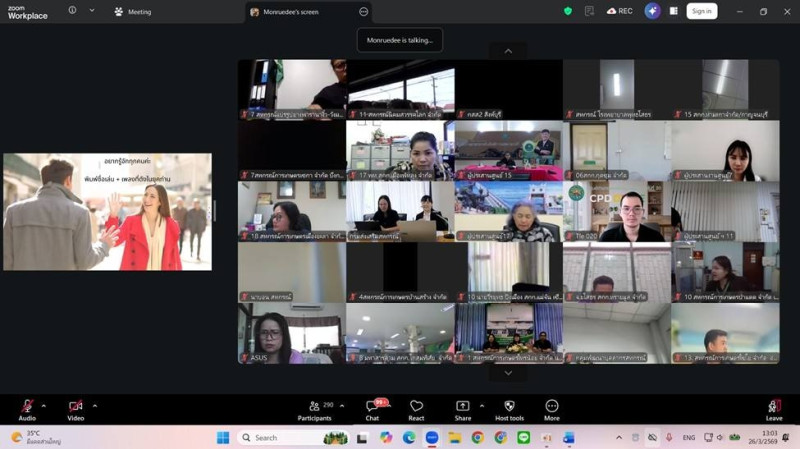Turn on the Video camera
800x449 pixels.
coord(75,406)
